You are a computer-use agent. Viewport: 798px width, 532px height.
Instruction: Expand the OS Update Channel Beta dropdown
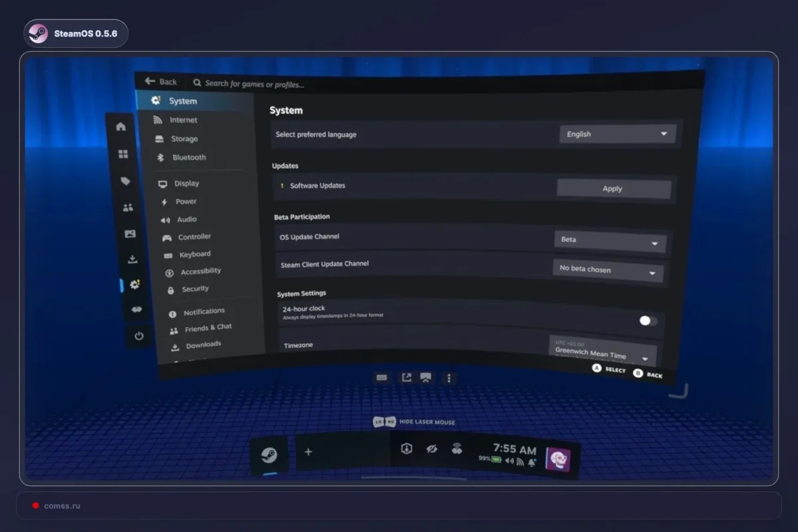[610, 241]
